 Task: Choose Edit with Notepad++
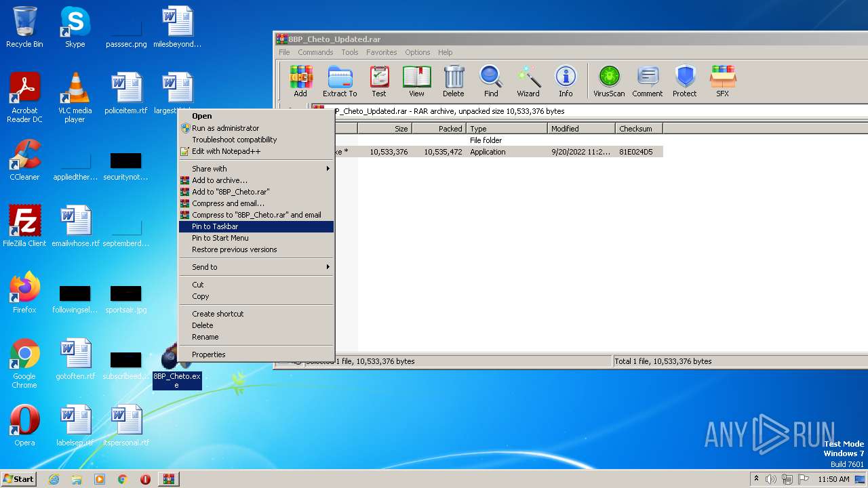click(x=256, y=151)
